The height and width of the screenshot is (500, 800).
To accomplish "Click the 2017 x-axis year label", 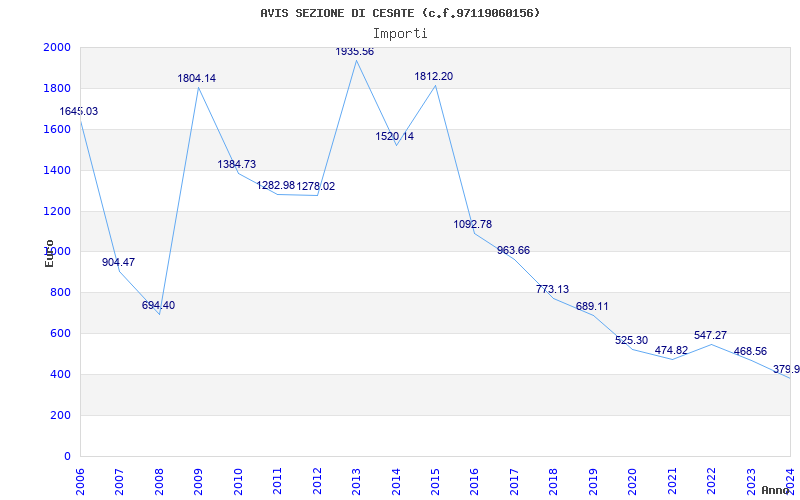I will coord(514,481).
